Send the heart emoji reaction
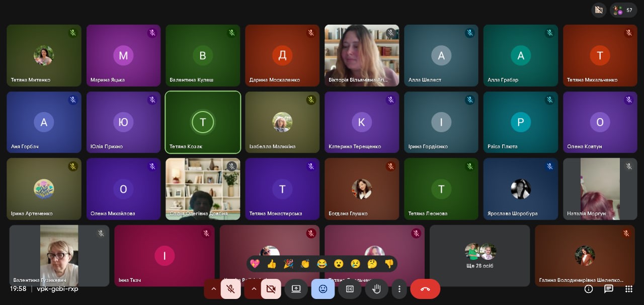The width and height of the screenshot is (644, 305). [x=255, y=264]
